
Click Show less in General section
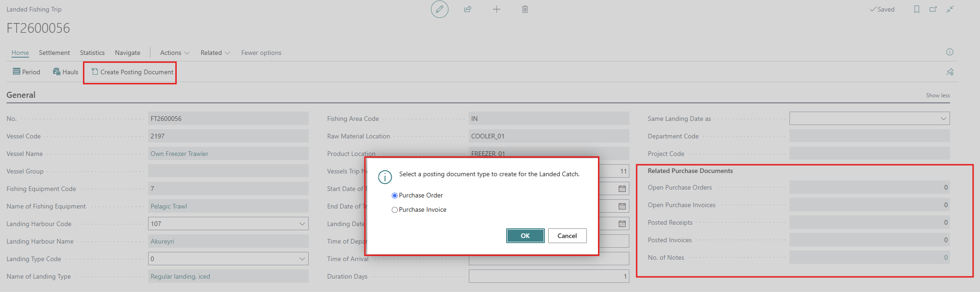point(938,95)
